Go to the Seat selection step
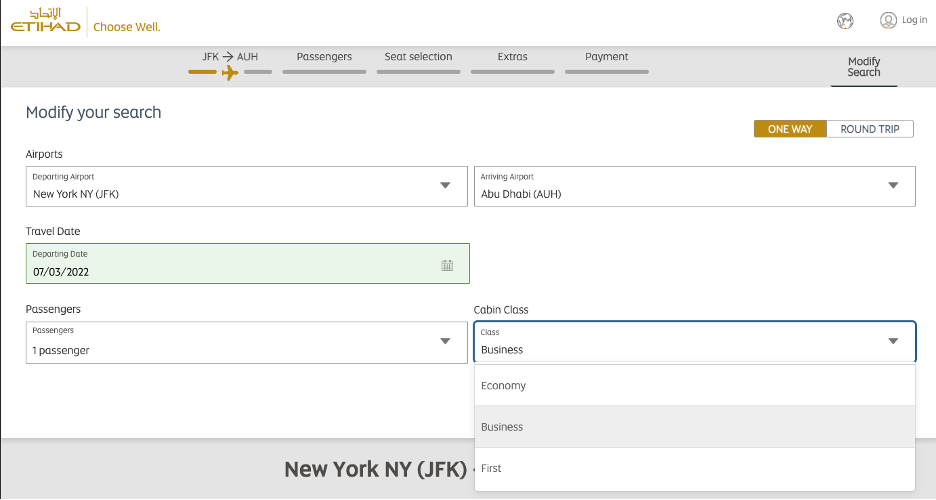Viewport: 936px width, 500px height. (x=418, y=57)
